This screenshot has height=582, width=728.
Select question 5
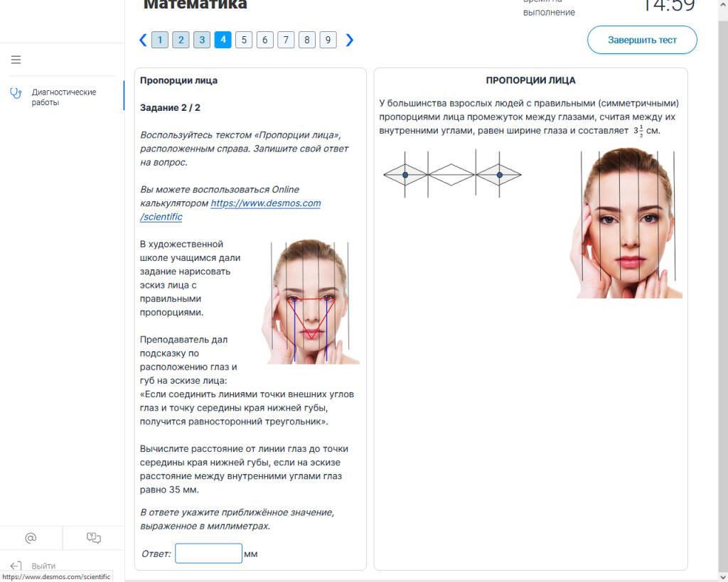point(244,40)
